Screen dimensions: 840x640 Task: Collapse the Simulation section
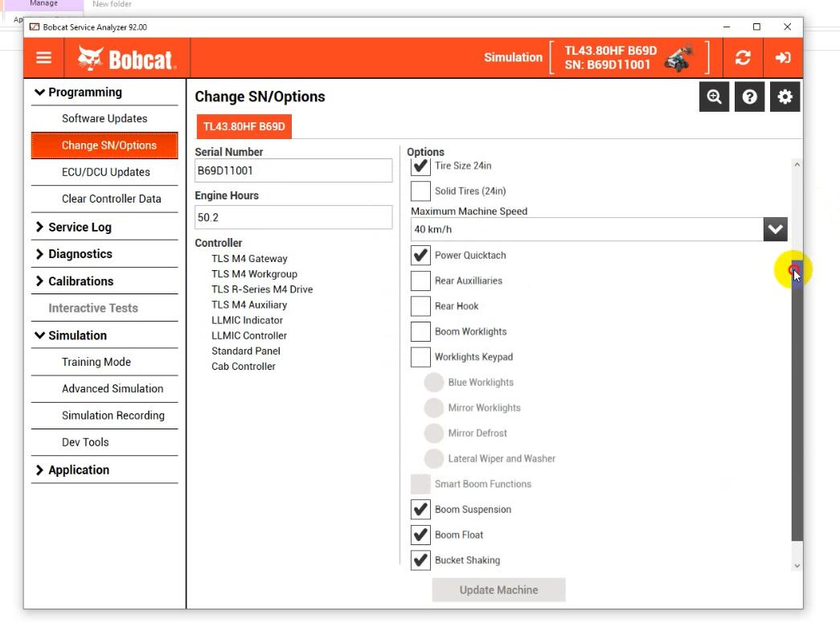(104, 335)
